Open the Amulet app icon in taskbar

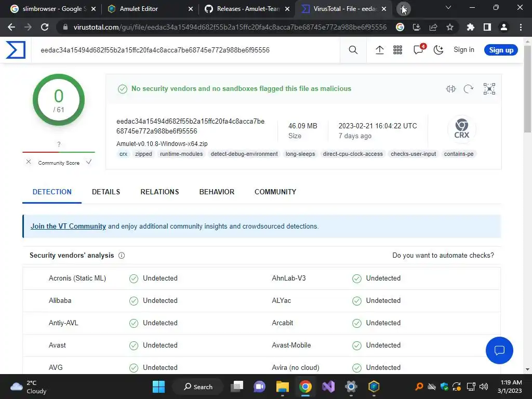click(374, 387)
